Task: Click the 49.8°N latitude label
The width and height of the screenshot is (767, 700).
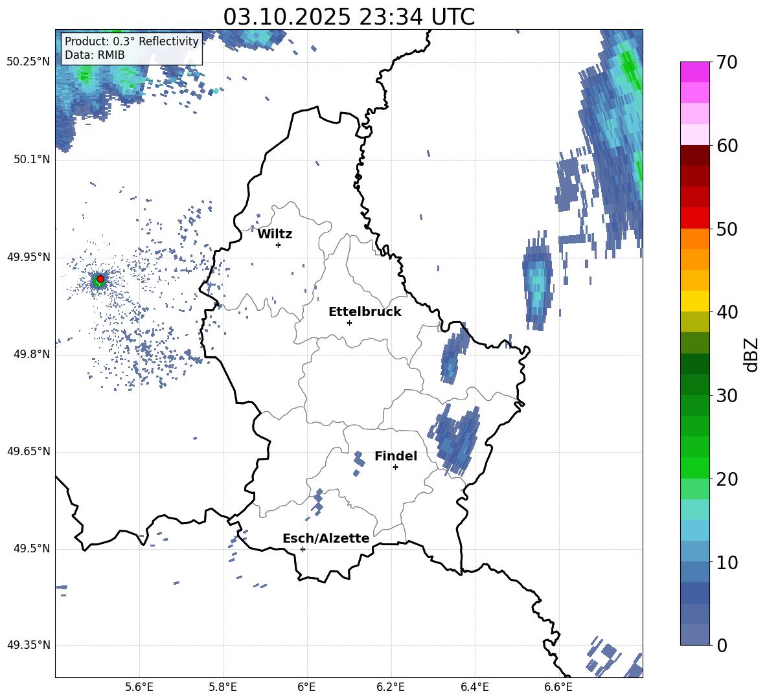Action: (x=31, y=354)
